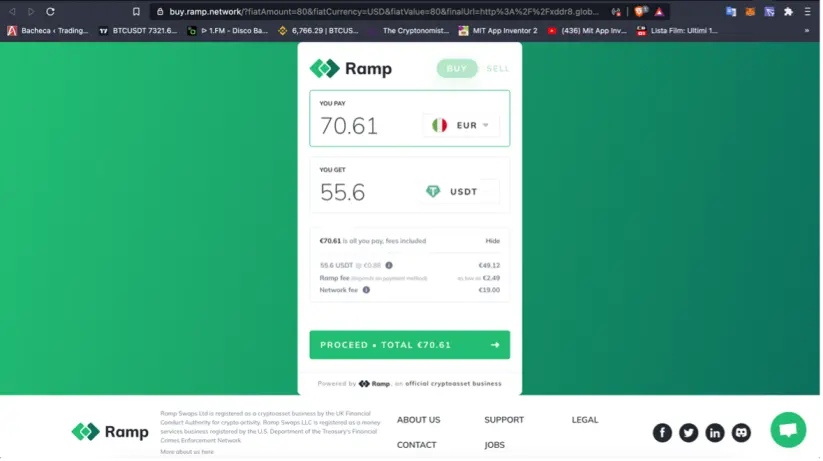Open Ramp's Discord icon in footer

[741, 433]
